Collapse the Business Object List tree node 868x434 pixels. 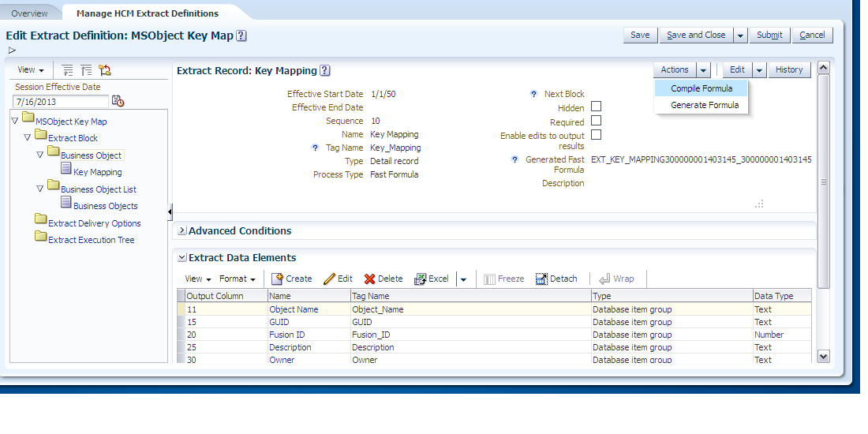40,189
